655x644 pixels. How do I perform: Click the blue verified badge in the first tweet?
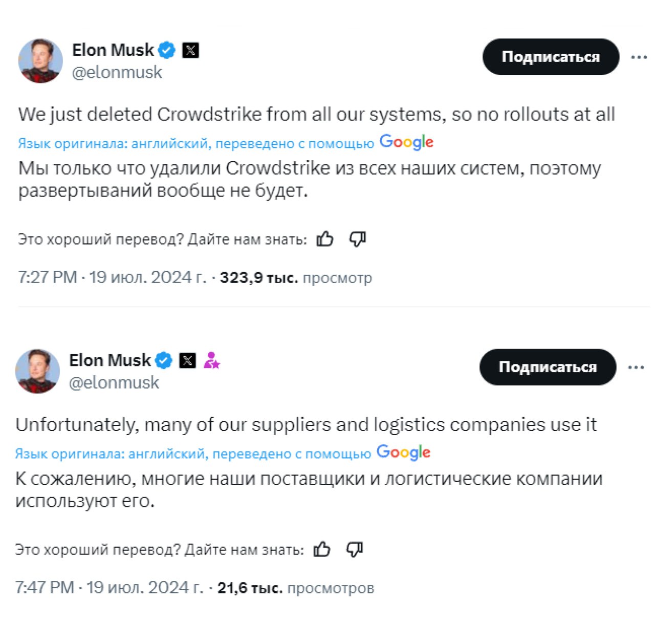pyautogui.click(x=166, y=50)
